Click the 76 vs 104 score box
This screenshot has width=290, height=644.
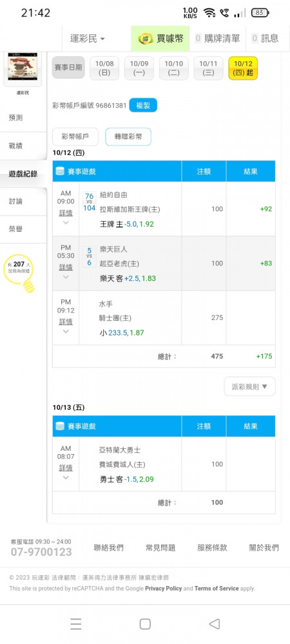[x=89, y=202]
